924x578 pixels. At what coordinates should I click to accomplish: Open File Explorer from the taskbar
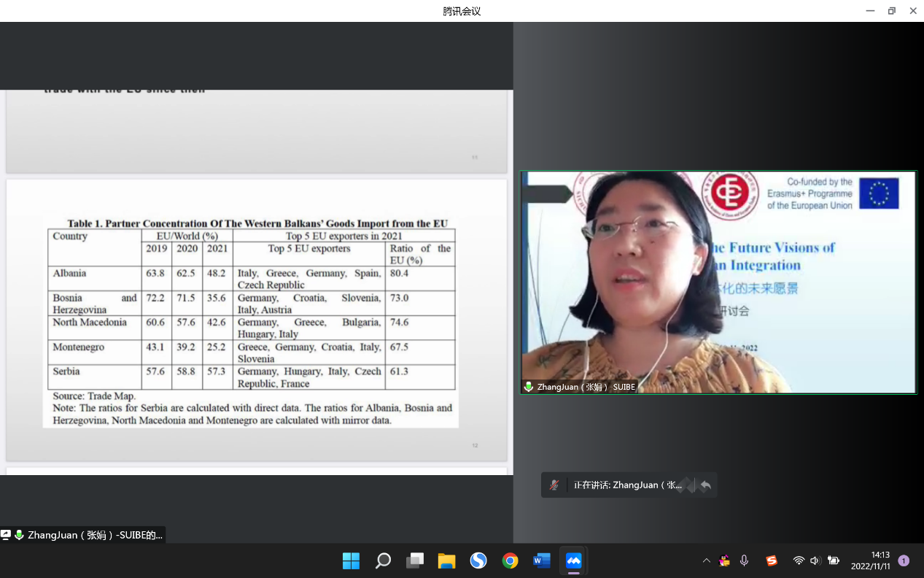[446, 560]
